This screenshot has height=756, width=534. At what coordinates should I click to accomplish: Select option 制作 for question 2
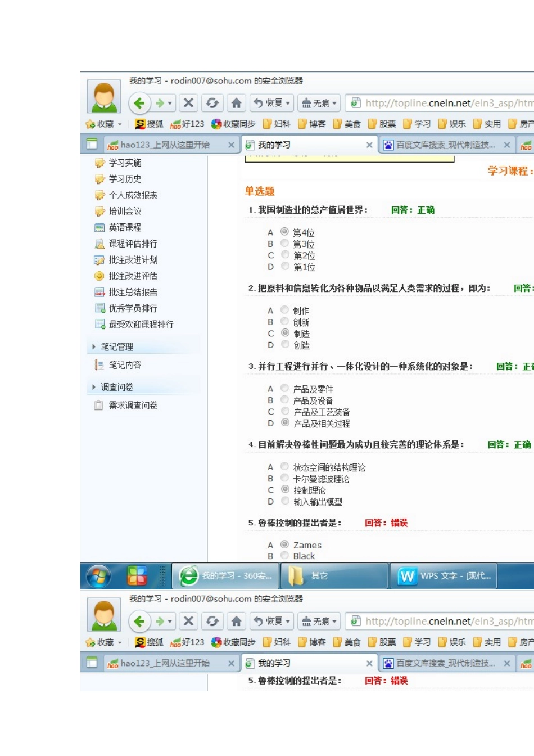coord(285,310)
